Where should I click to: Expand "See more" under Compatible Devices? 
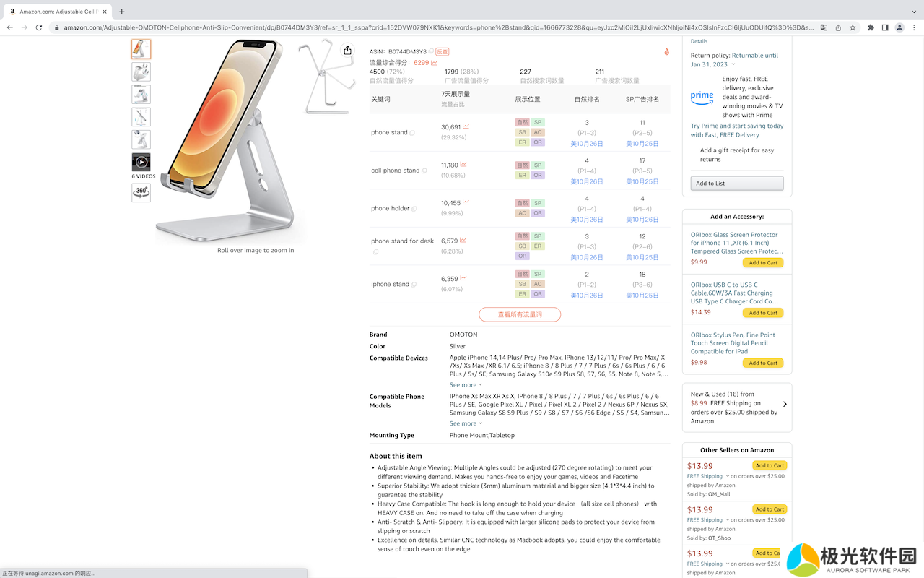pos(466,385)
